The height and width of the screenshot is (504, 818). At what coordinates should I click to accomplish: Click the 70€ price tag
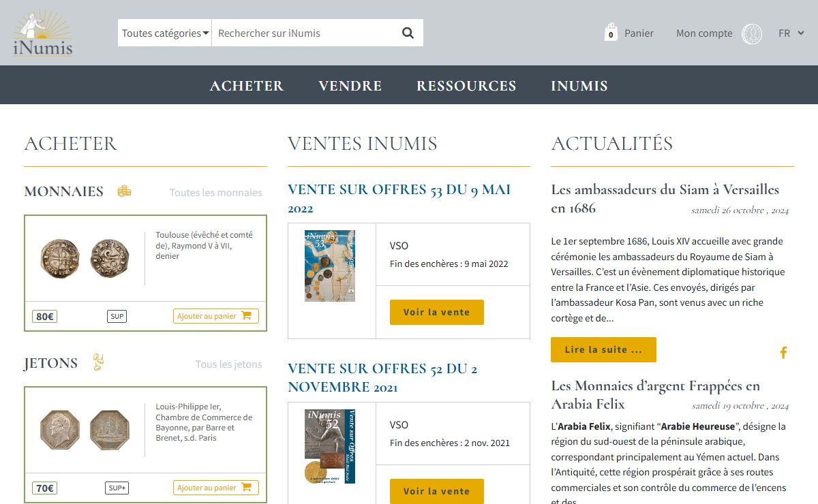(44, 488)
